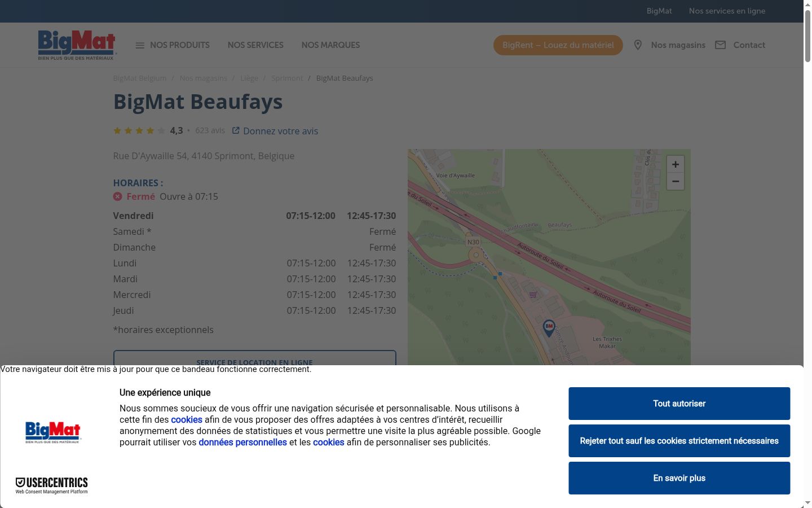Click the address Rue D'Aywaille 54 text
Viewport: 812px width, 508px height.
(x=204, y=156)
